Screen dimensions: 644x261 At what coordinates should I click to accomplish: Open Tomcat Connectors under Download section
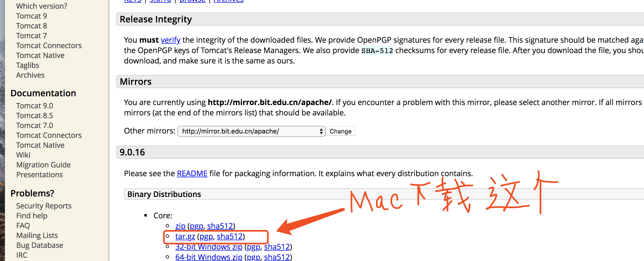[x=49, y=45]
